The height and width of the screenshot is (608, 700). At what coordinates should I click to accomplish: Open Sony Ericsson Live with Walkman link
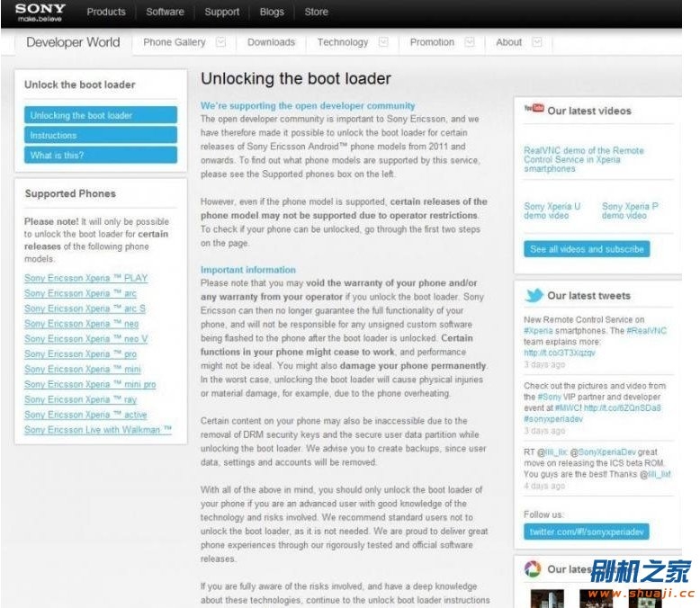(98, 430)
